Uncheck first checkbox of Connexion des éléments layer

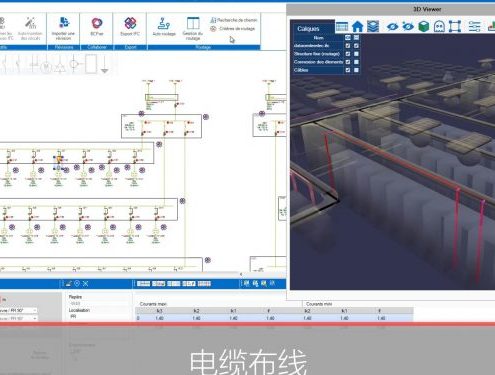[348, 62]
